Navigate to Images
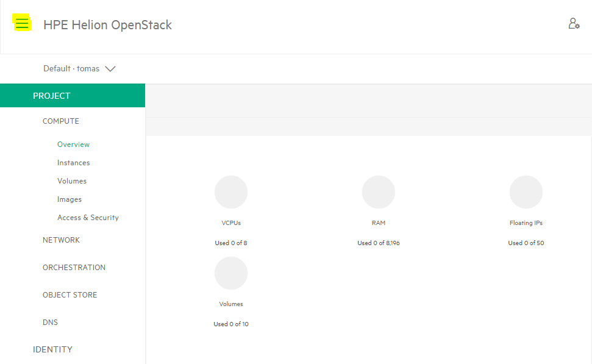592x364 pixels. 69,199
